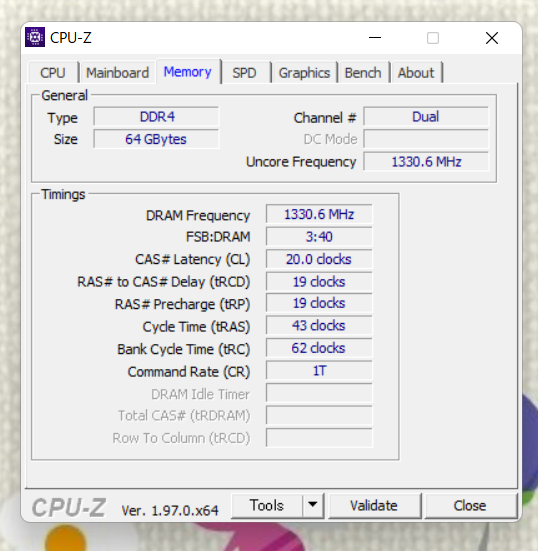The height and width of the screenshot is (551, 538).
Task: Click the empty Total CAS# (tRDRAM) field
Action: coord(319,416)
